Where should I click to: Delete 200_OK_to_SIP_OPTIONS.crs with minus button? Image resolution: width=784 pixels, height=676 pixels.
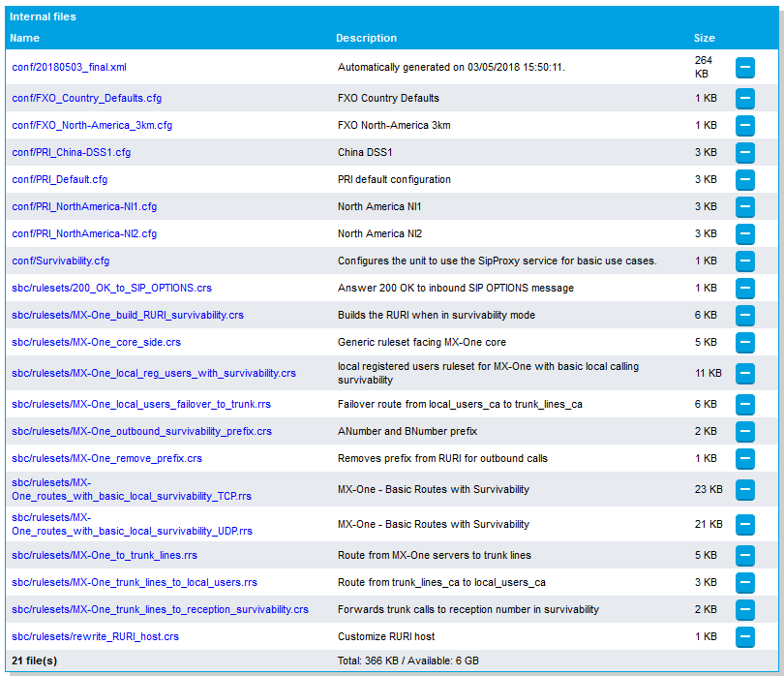coord(744,288)
